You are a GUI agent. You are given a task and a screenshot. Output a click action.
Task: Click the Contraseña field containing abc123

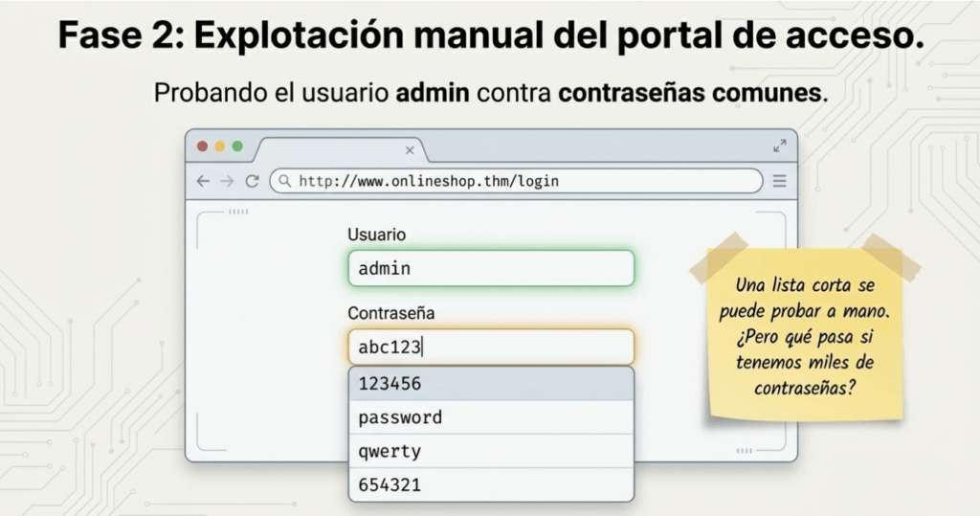pyautogui.click(x=491, y=347)
